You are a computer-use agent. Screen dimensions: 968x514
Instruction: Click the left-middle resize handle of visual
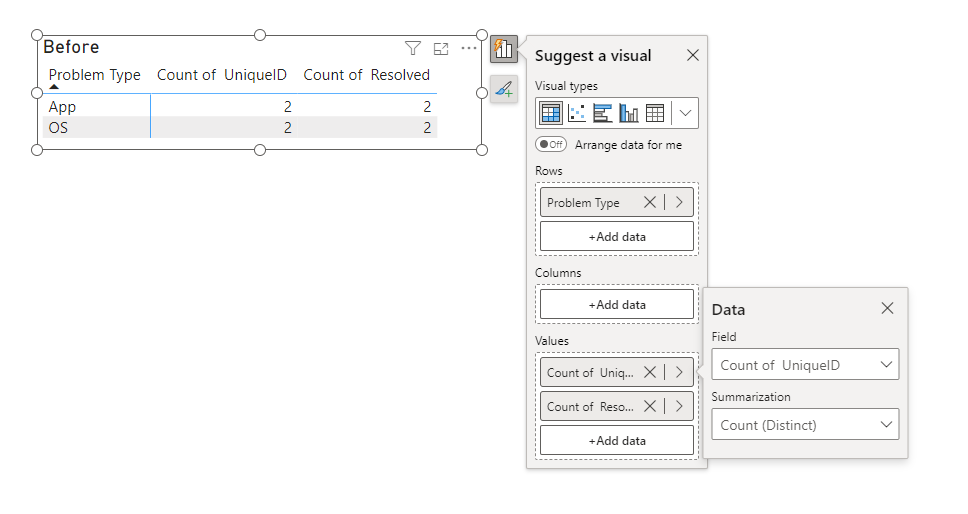(37, 93)
